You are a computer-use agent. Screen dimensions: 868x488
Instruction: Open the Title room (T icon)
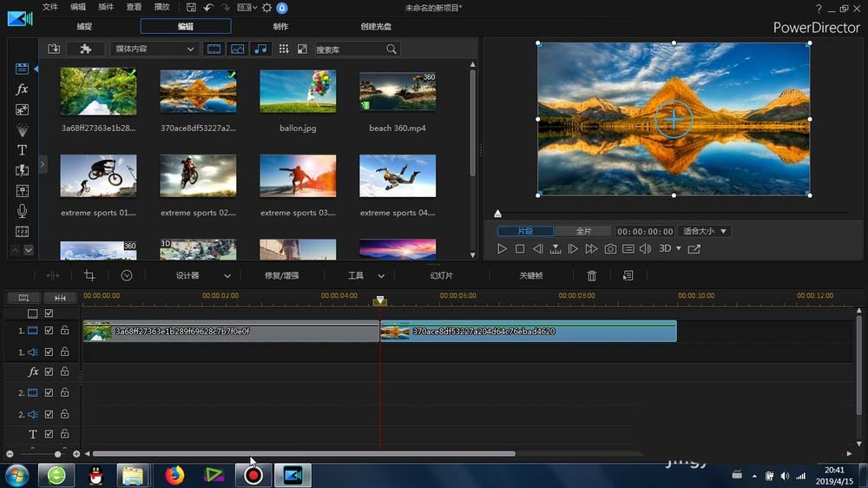coord(23,150)
